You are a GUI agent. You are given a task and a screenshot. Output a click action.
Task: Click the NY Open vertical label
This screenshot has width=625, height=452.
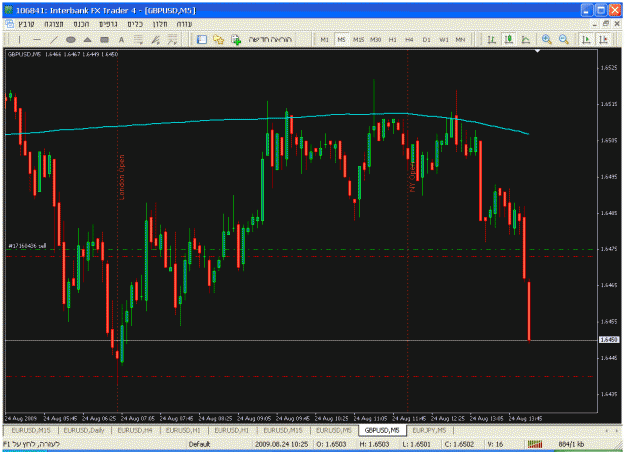[413, 177]
